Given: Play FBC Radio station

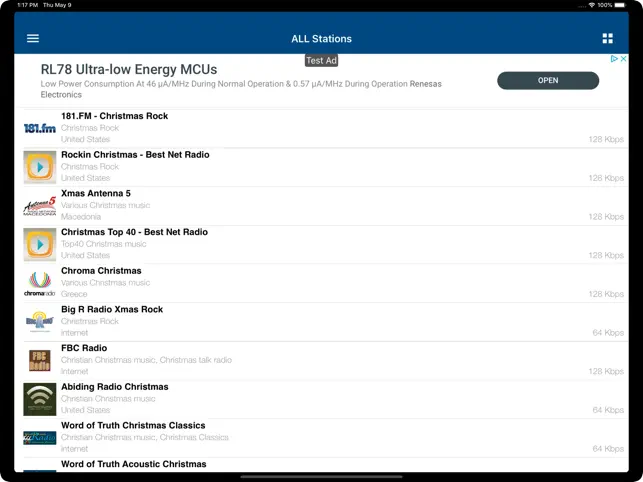Looking at the screenshot, I should coord(322,360).
